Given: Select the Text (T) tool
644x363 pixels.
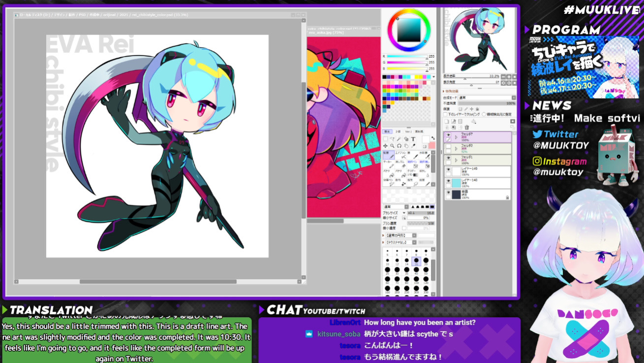Looking at the screenshot, I should pos(413,139).
